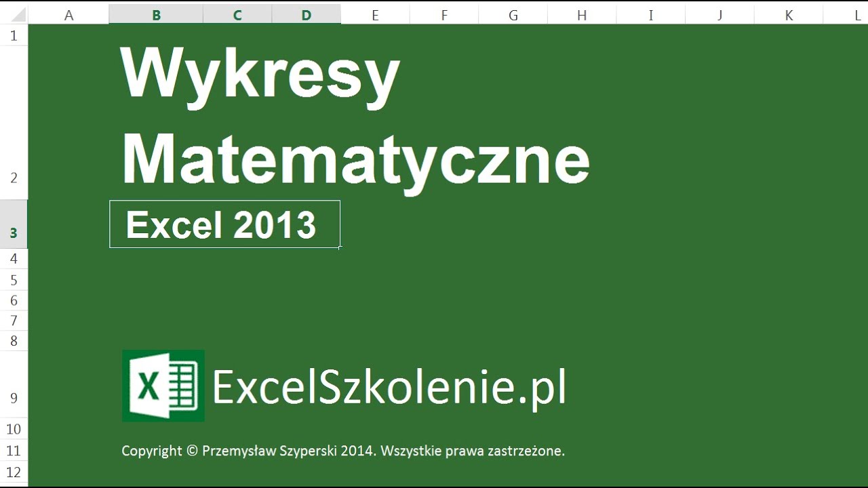Click the 'ExcelSzkolenie.pl' text
Image resolution: width=868 pixels, height=488 pixels.
pyautogui.click(x=389, y=387)
